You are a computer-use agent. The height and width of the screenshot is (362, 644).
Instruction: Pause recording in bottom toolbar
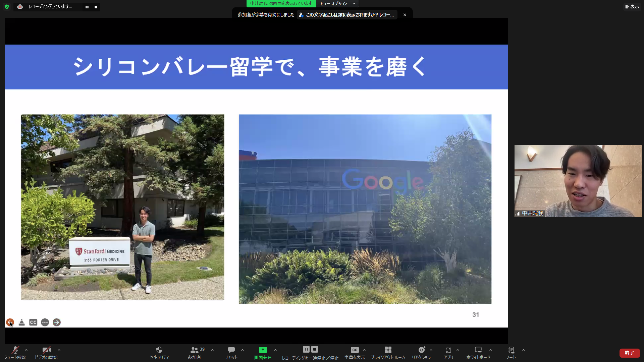[x=306, y=349]
